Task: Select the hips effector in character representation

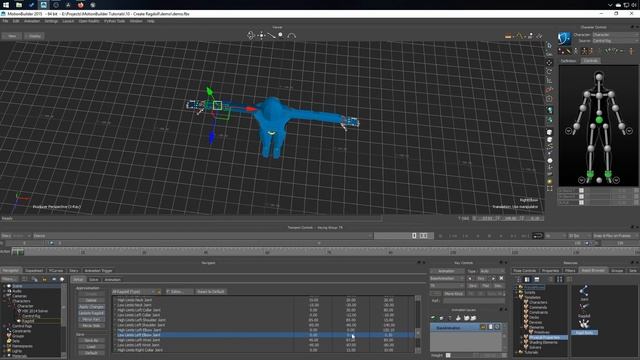Action: [x=599, y=120]
